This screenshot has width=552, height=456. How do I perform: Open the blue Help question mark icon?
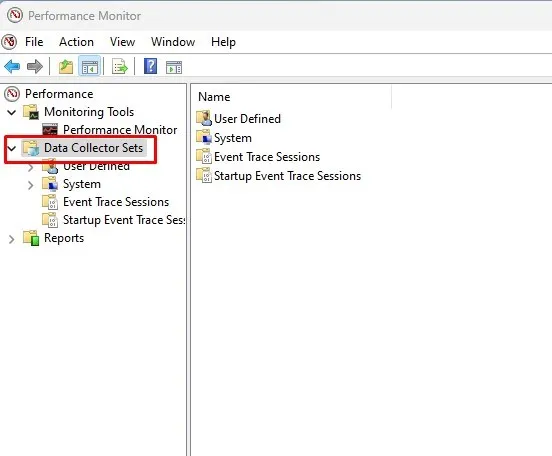(150, 67)
